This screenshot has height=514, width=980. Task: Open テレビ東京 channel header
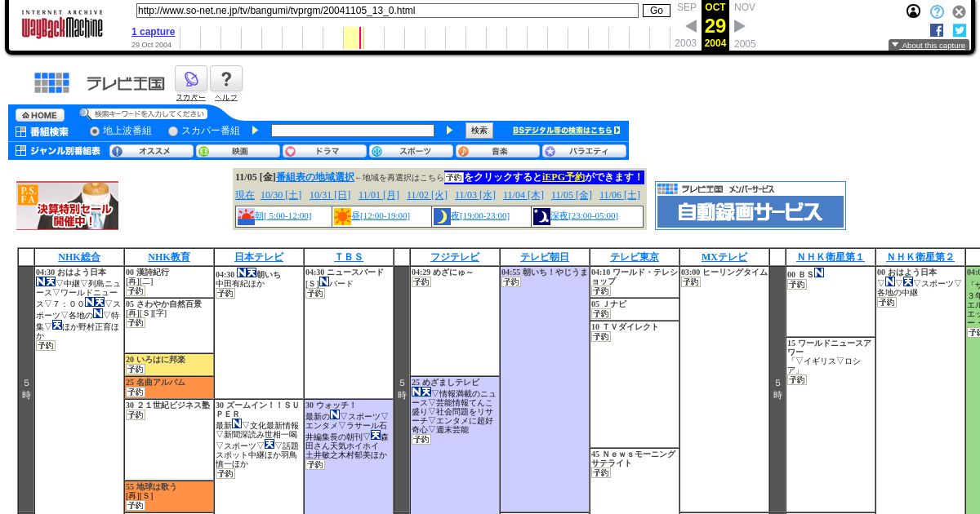[635, 257]
